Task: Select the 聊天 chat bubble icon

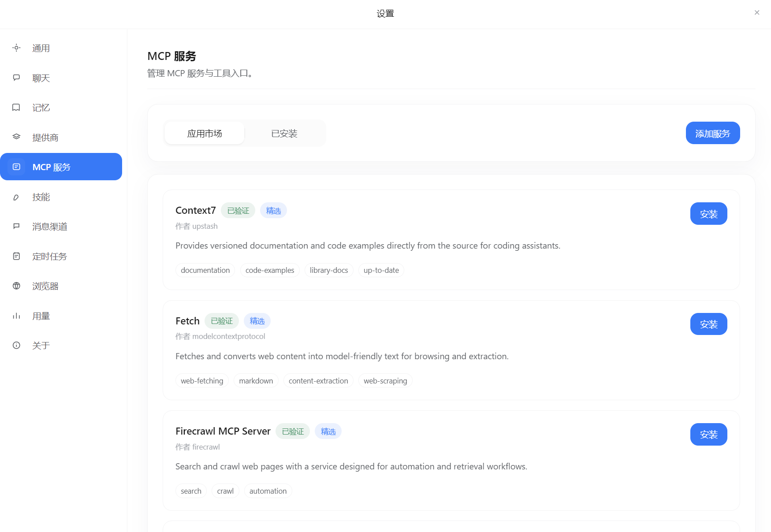Action: pyautogui.click(x=16, y=78)
